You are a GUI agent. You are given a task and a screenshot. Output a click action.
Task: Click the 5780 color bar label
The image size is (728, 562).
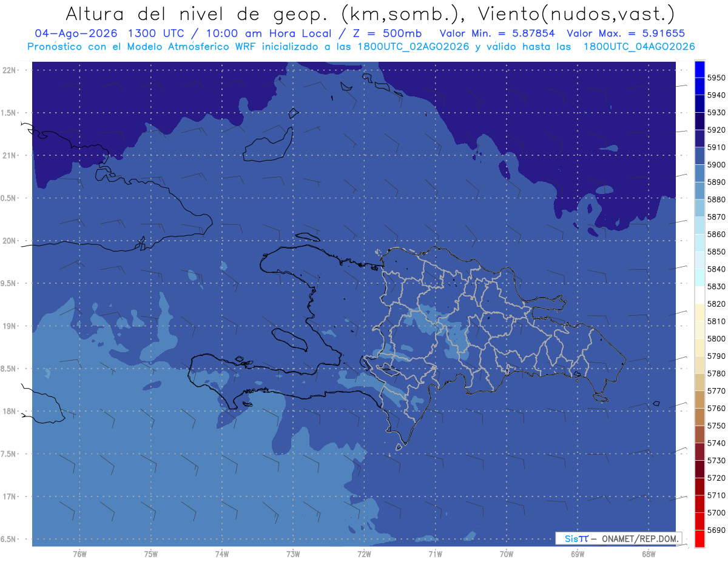click(716, 373)
